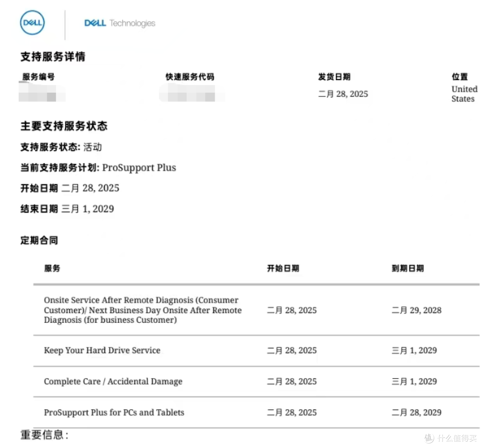
Task: Click the 重要信息 heading
Action: pos(45,435)
